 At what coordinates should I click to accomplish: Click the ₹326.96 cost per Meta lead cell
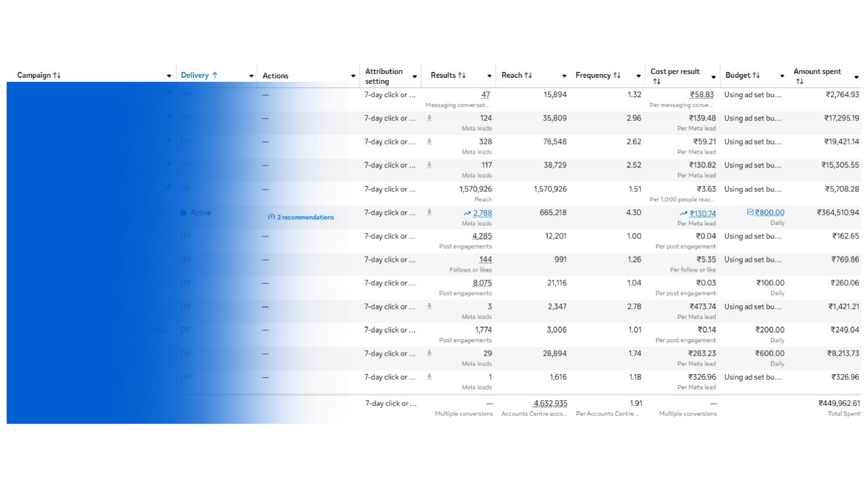pos(702,377)
